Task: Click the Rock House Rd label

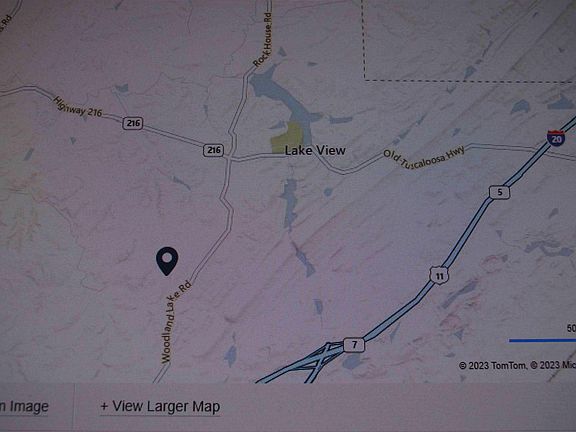Action: [263, 40]
